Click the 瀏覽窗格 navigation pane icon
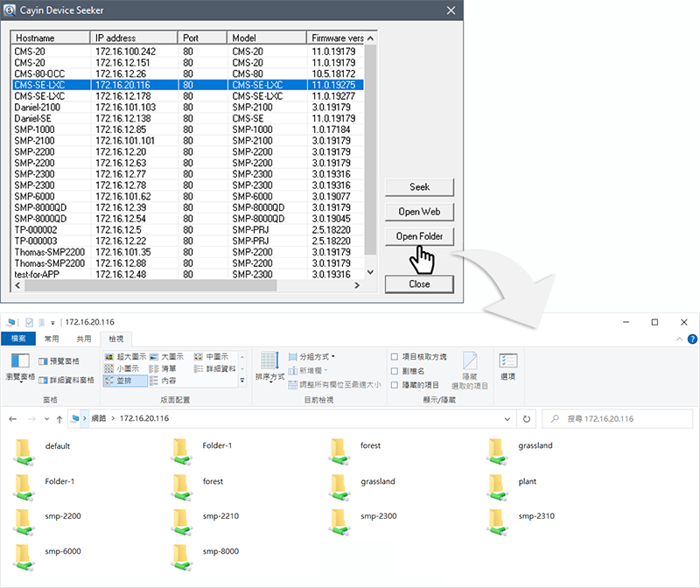This screenshot has width=700, height=588. pyautogui.click(x=20, y=361)
